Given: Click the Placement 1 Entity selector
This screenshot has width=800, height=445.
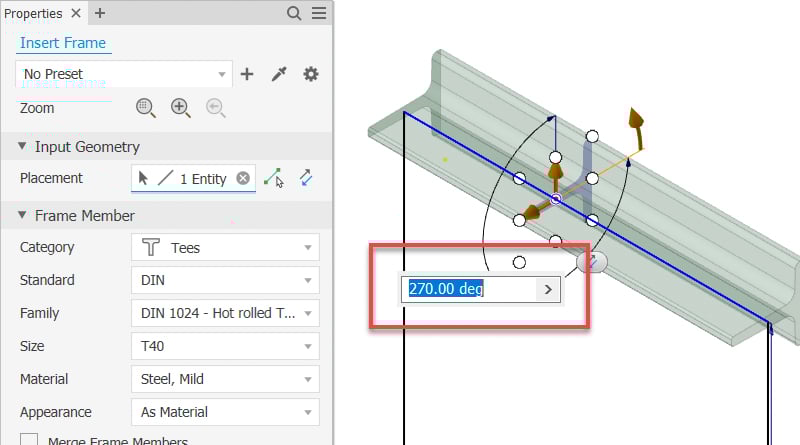Looking at the screenshot, I should click(x=193, y=179).
